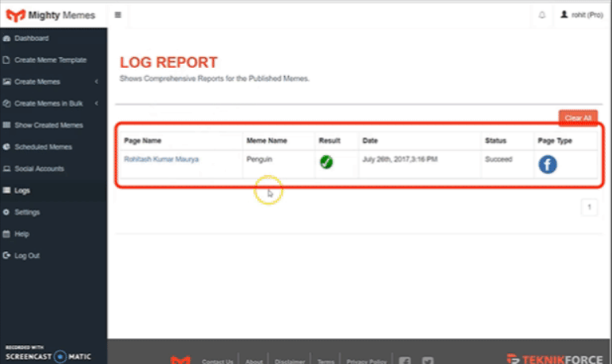Click the footer Facebook icon
The width and height of the screenshot is (612, 364).
pos(405,361)
